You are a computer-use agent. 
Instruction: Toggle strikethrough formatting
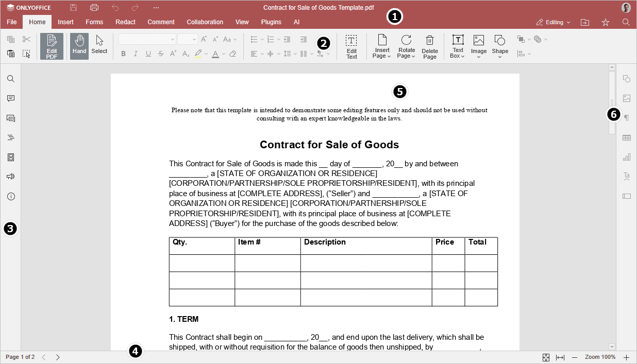[x=161, y=54]
